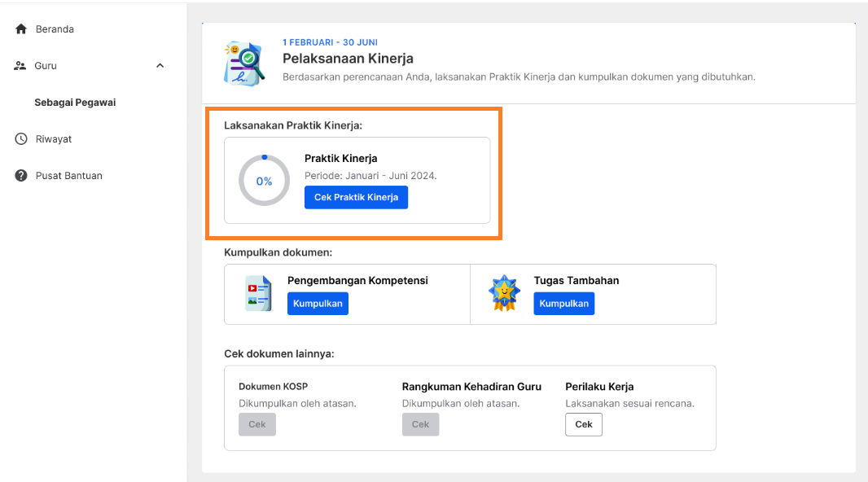Click Kumpulkan under Tugas Tambahan
Screen dimensions: 868x482
(564, 303)
